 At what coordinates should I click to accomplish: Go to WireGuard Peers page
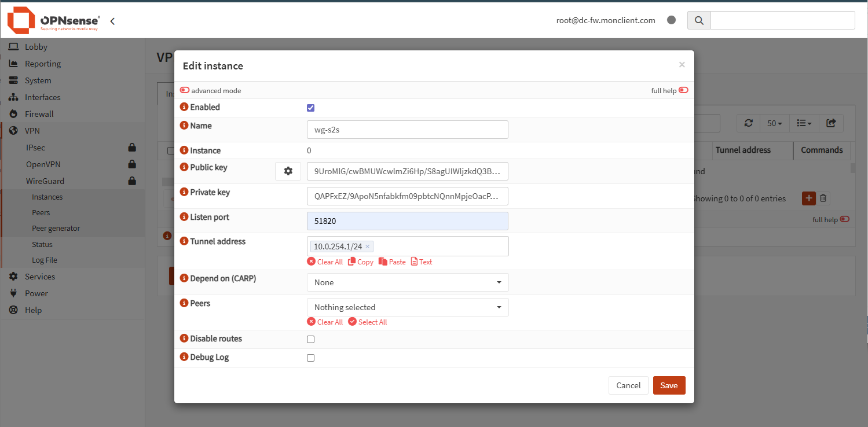(41, 212)
